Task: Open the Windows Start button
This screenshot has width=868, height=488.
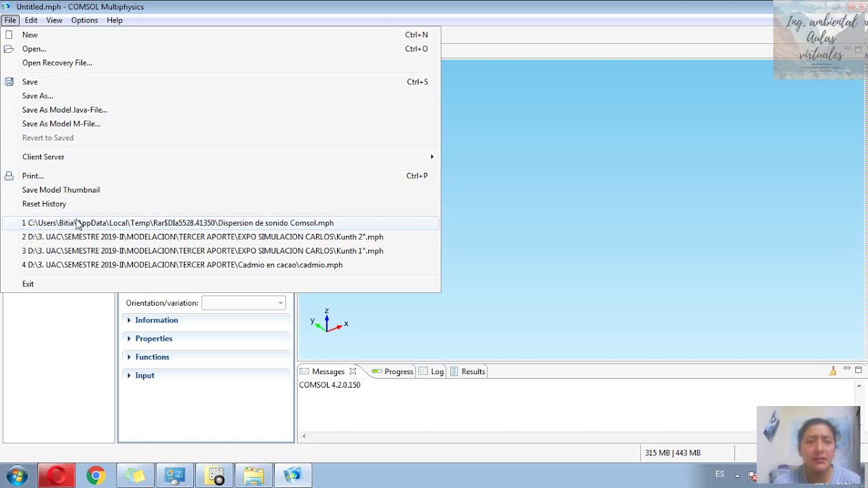Action: pyautogui.click(x=16, y=476)
